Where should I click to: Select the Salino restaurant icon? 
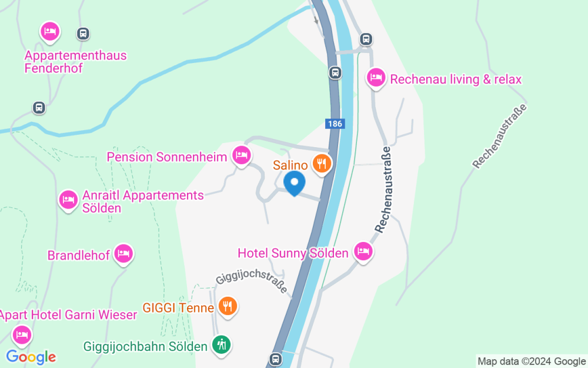point(322,164)
